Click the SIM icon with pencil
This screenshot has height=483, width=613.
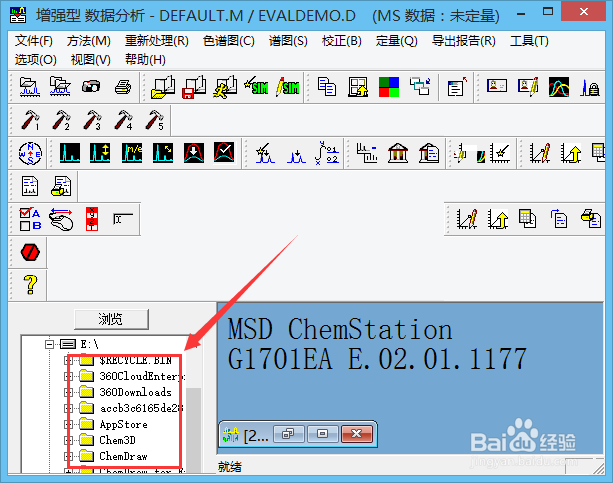[x=287, y=86]
